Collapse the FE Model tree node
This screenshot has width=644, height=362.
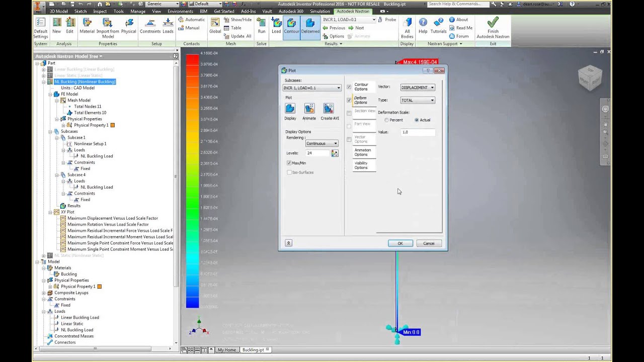(50, 94)
